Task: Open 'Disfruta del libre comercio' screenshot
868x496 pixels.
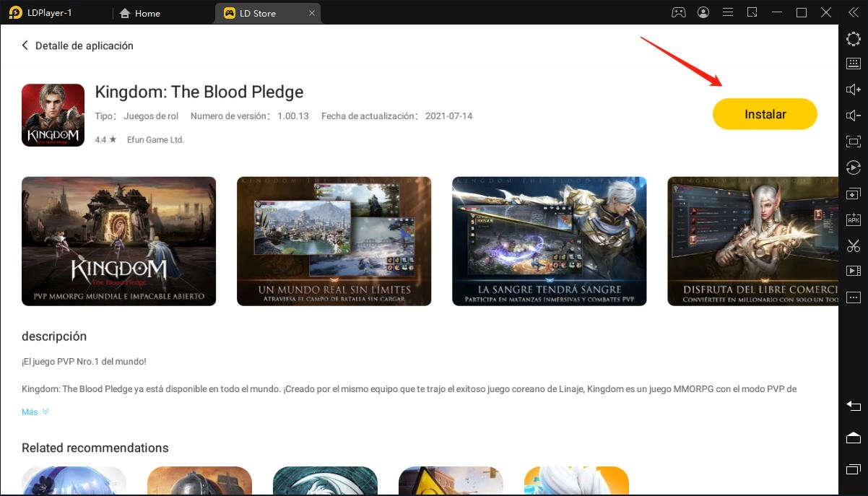Action: pyautogui.click(x=752, y=241)
